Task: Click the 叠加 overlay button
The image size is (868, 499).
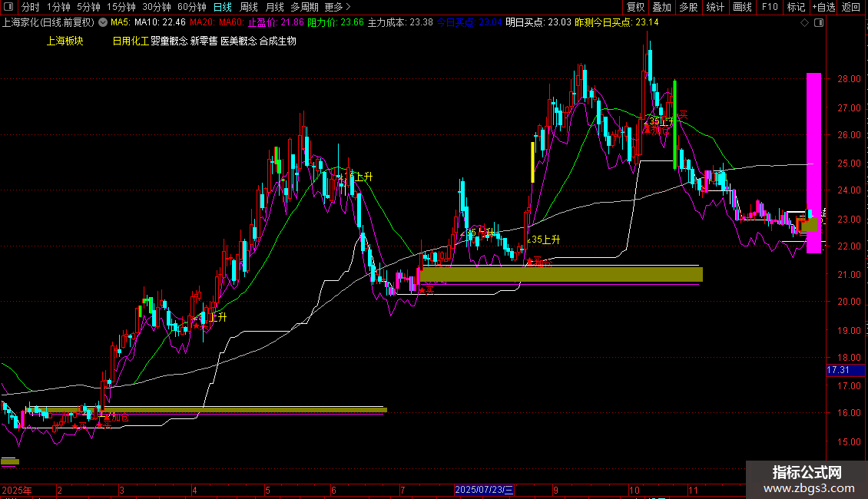Action: tap(662, 7)
